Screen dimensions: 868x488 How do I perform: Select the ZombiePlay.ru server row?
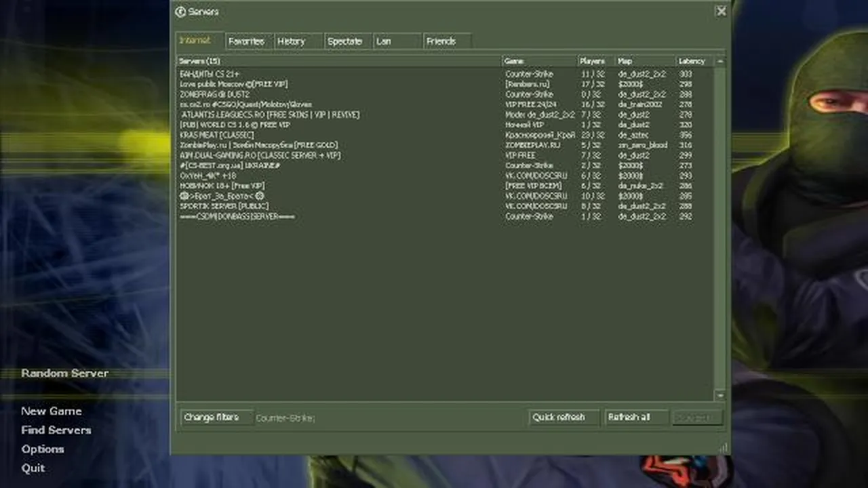(445, 145)
